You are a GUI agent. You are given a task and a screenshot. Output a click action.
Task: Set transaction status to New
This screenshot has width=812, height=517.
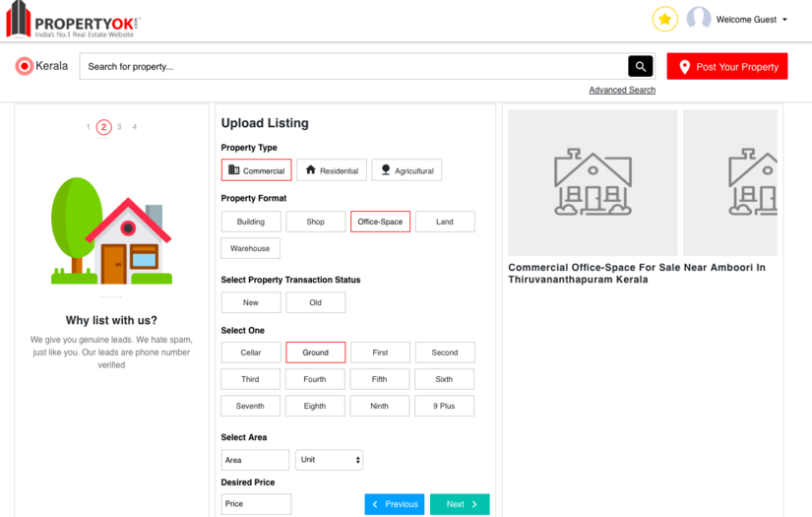251,302
